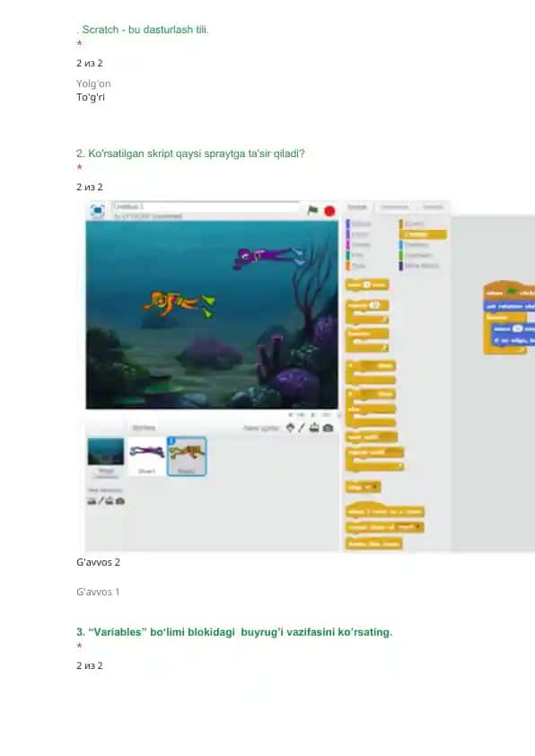Screen dimensions: 535x756
Task: Click the upload sprite from file icon
Action: (314, 427)
